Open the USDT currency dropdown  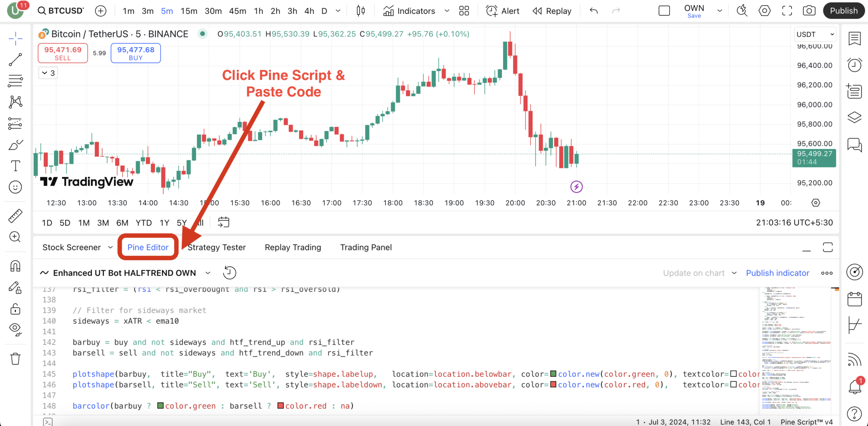[814, 34]
